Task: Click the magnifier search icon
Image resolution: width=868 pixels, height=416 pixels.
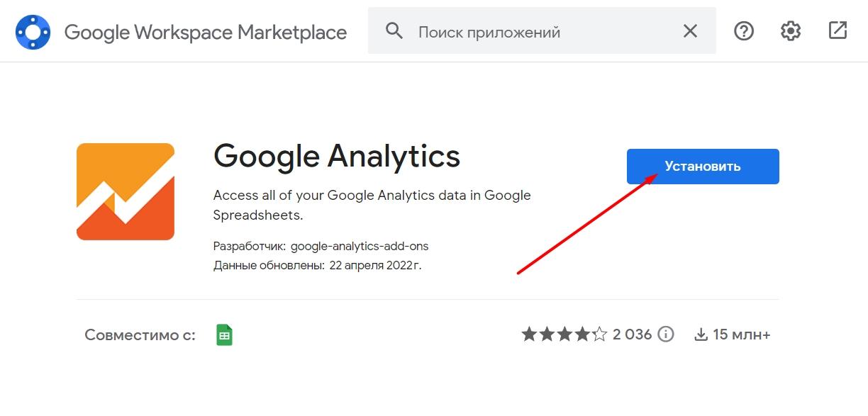Action: point(394,31)
